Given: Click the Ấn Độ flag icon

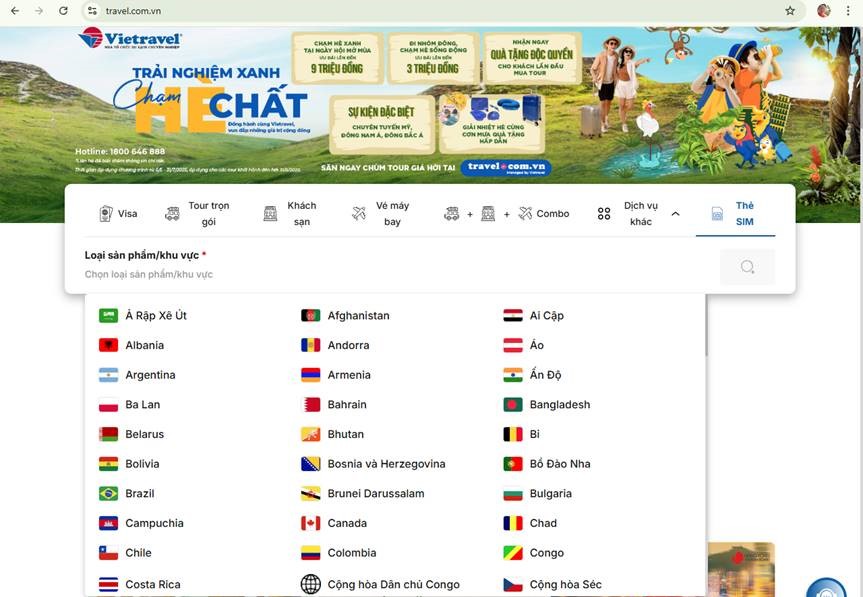Looking at the screenshot, I should [513, 375].
